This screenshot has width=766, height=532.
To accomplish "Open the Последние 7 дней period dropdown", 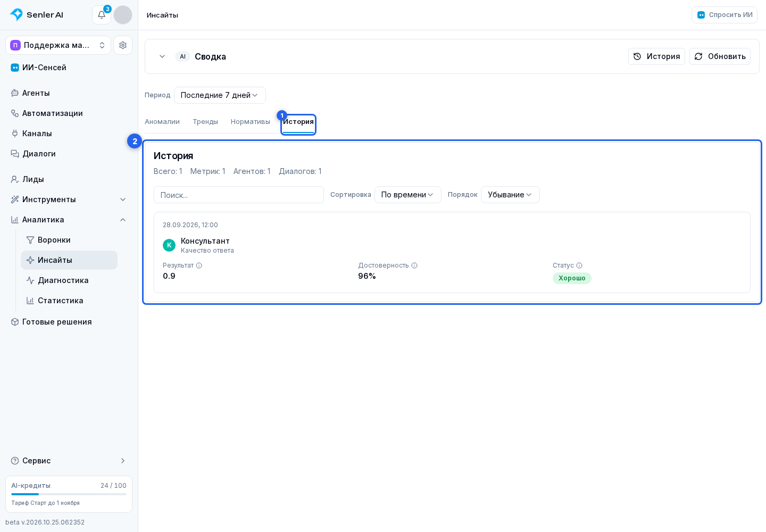I will pyautogui.click(x=220, y=95).
